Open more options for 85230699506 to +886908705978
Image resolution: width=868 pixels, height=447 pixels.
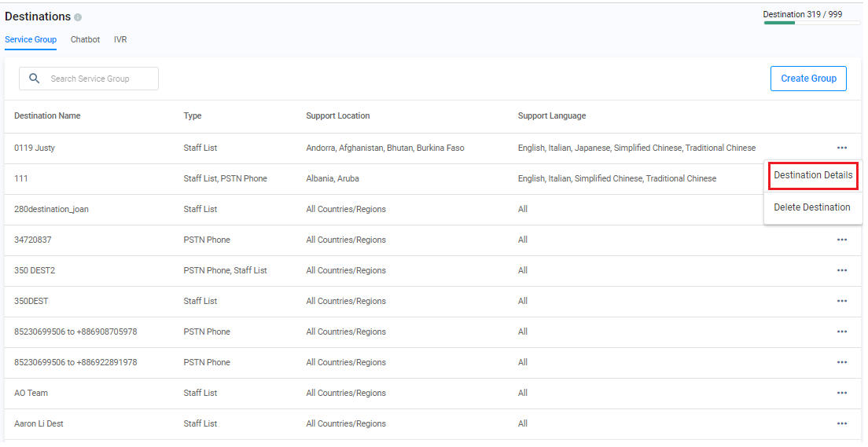click(841, 332)
